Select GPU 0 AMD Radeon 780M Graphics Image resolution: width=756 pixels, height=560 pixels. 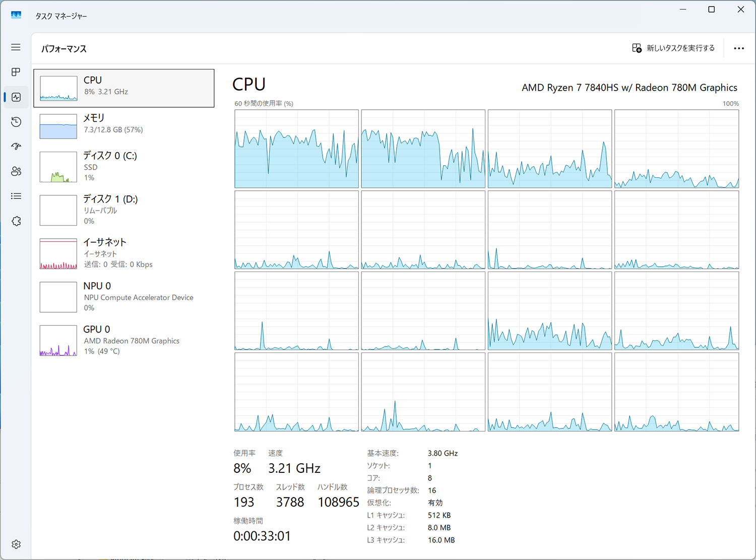pos(124,340)
